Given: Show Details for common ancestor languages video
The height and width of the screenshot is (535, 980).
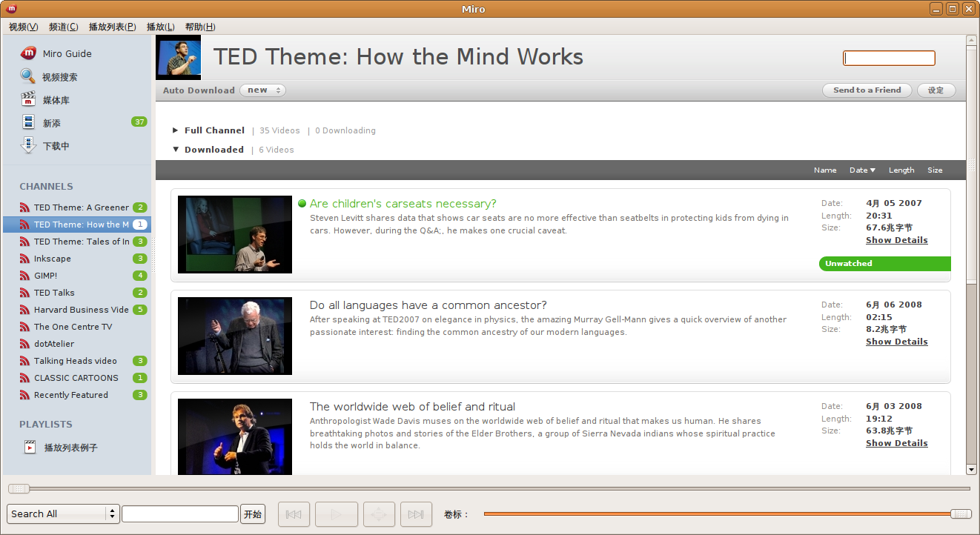Looking at the screenshot, I should tap(896, 342).
